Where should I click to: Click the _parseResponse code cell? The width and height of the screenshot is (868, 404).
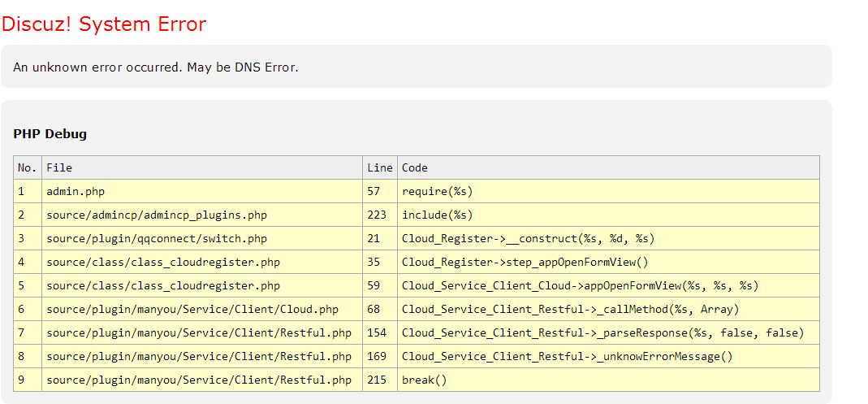[602, 333]
